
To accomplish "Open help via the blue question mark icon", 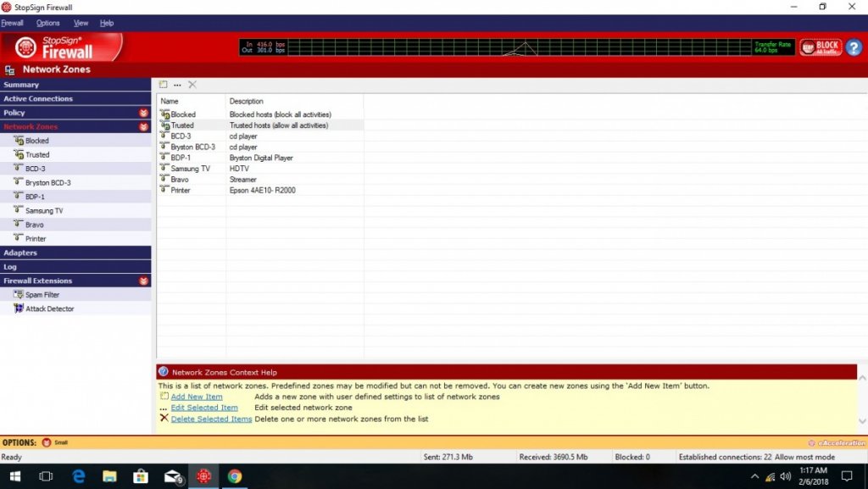I will pos(854,47).
